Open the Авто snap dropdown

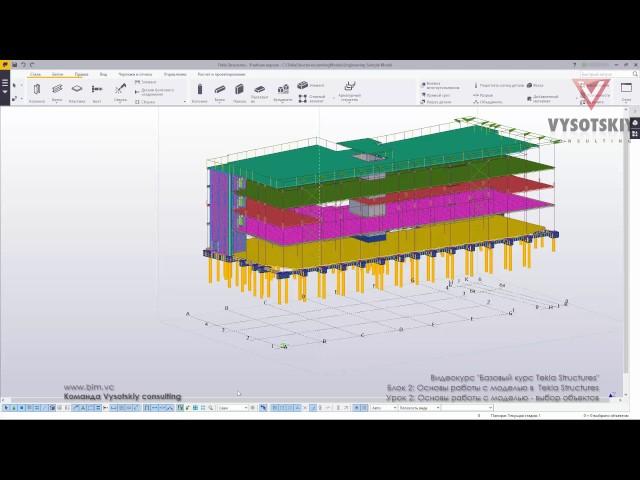(384, 408)
